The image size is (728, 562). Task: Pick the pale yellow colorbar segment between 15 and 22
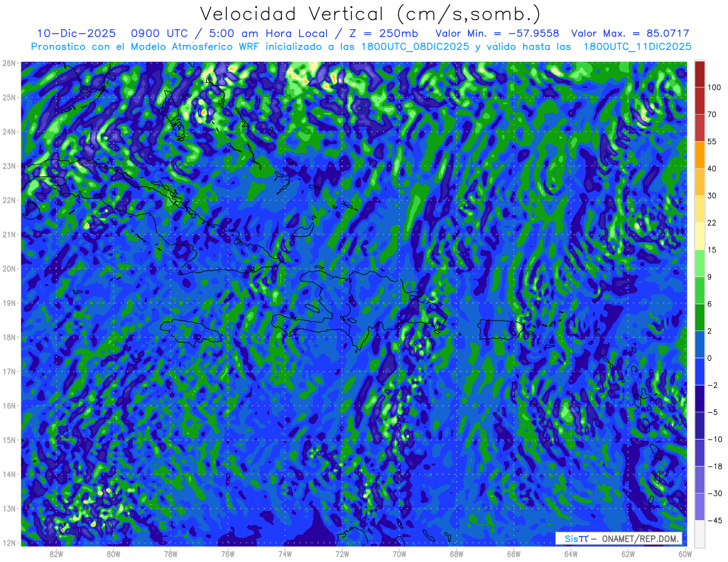pyautogui.click(x=700, y=236)
